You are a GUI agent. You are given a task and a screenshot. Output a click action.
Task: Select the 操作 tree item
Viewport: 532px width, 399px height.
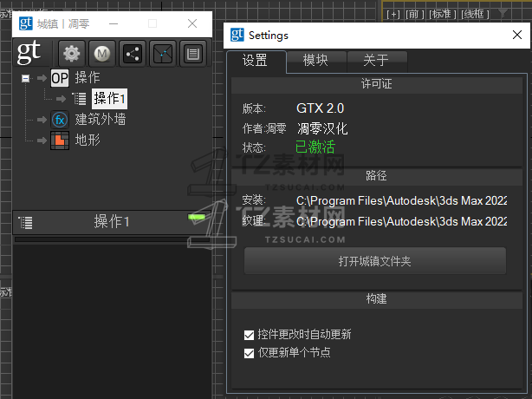pyautogui.click(x=88, y=78)
